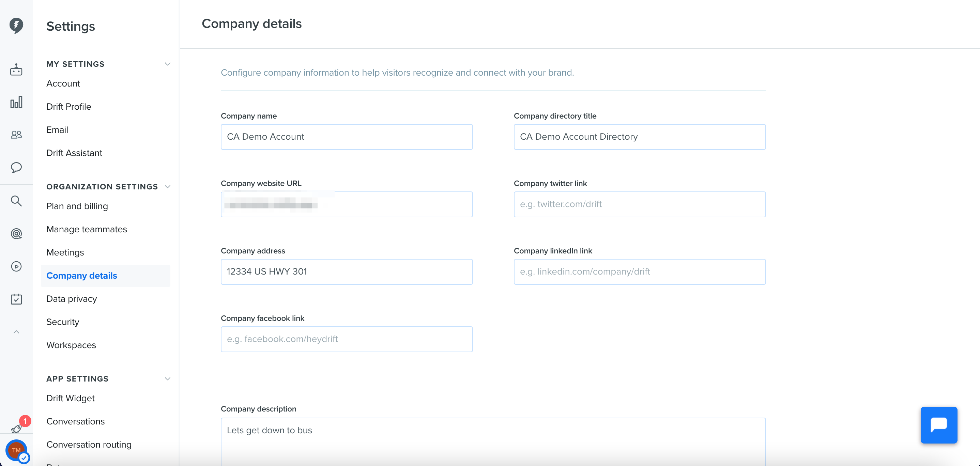The width and height of the screenshot is (980, 466).
Task: Open the bot playbooks icon in sidebar
Action: [16, 70]
